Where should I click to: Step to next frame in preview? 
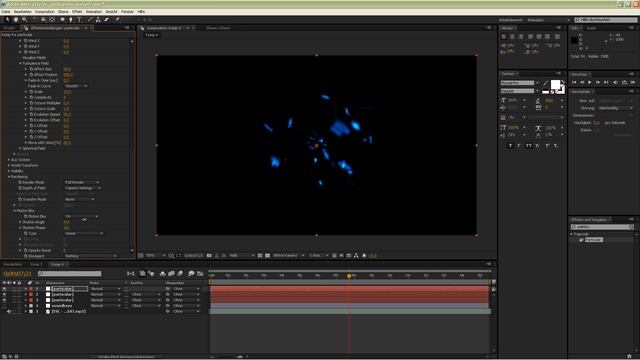click(x=598, y=82)
